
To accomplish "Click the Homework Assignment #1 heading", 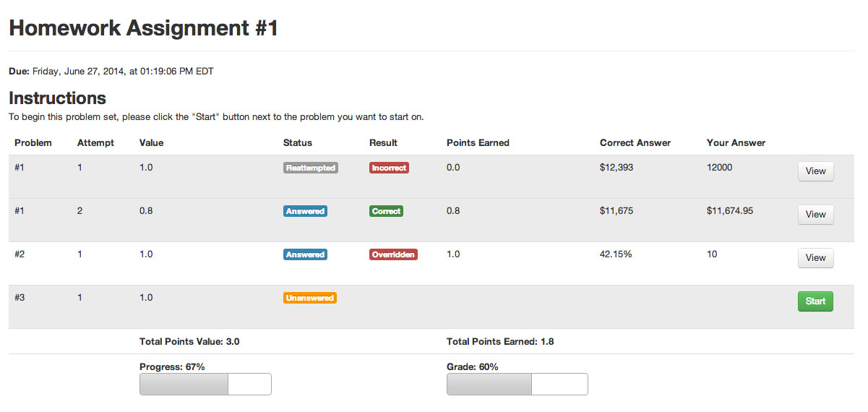I will 143,28.
